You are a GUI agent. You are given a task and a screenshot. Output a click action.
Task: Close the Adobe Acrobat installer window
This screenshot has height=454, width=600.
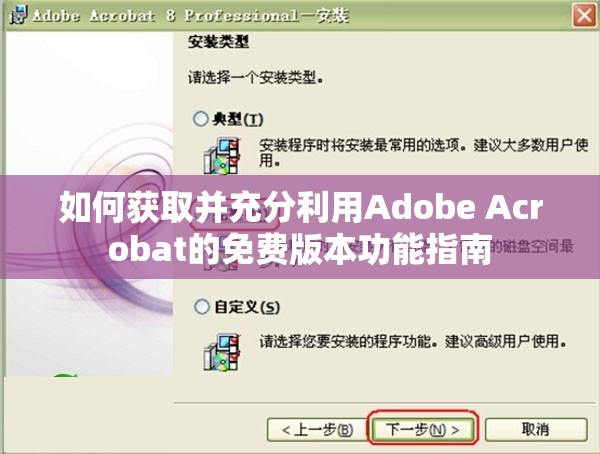584,16
